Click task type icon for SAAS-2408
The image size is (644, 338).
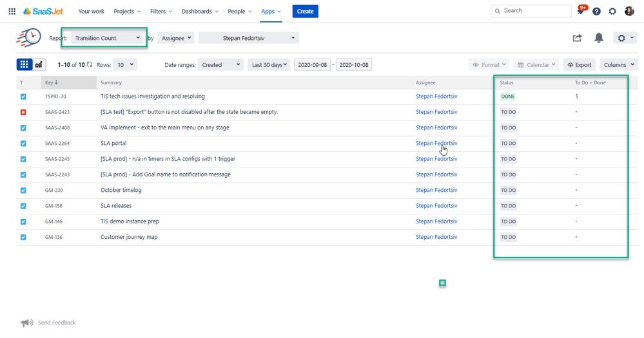coord(23,127)
